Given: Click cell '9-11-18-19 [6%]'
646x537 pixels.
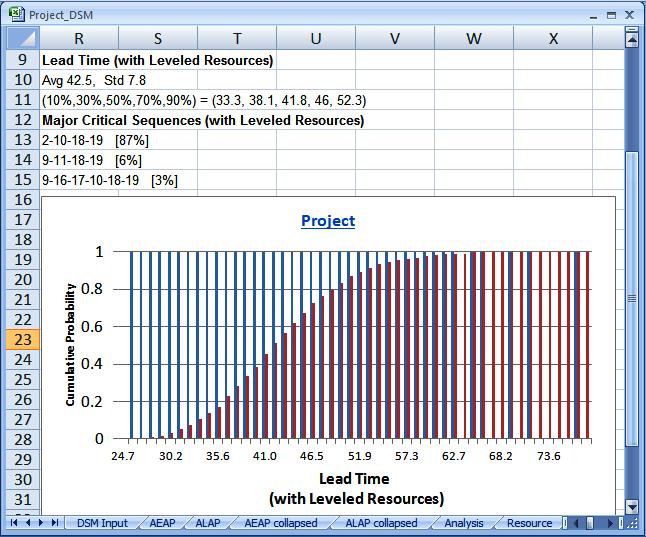Looking at the screenshot, I should pos(91,160).
